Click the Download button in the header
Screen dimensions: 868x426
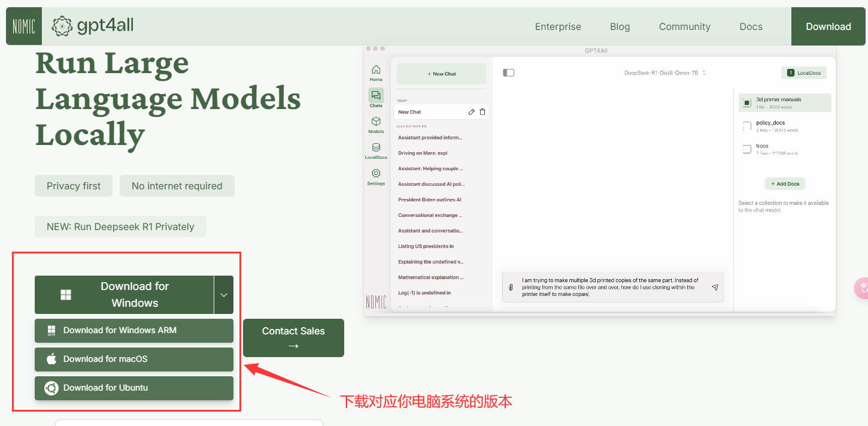828,26
